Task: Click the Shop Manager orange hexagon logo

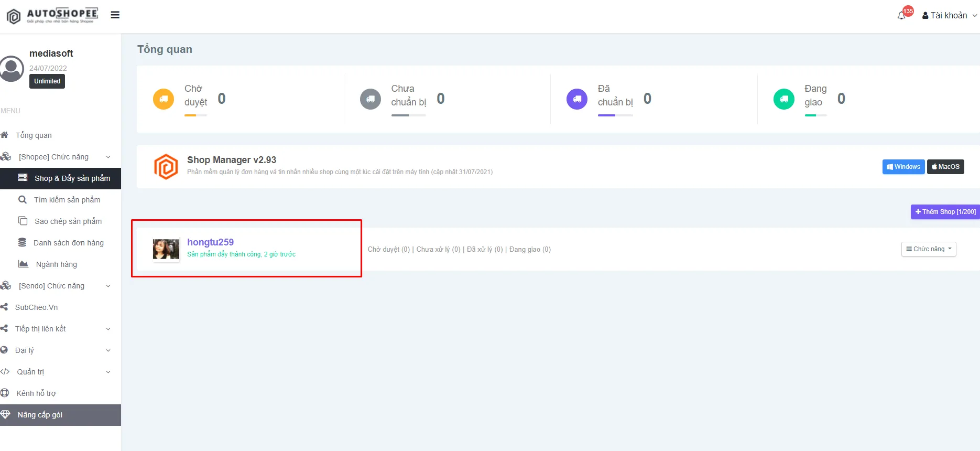Action: (166, 167)
